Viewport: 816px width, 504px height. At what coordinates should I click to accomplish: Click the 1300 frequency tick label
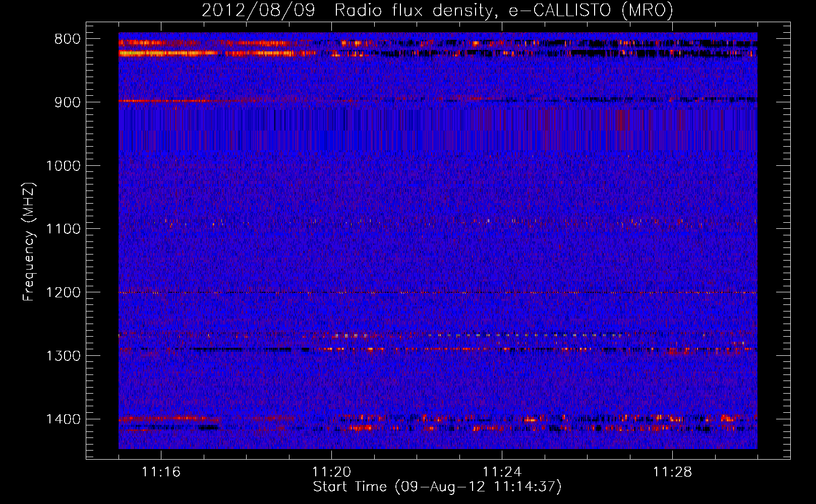pos(63,356)
